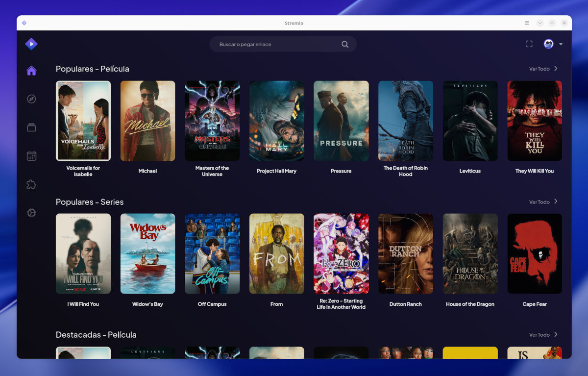Open the Pressure movie poster
This screenshot has height=376, width=588.
point(341,121)
